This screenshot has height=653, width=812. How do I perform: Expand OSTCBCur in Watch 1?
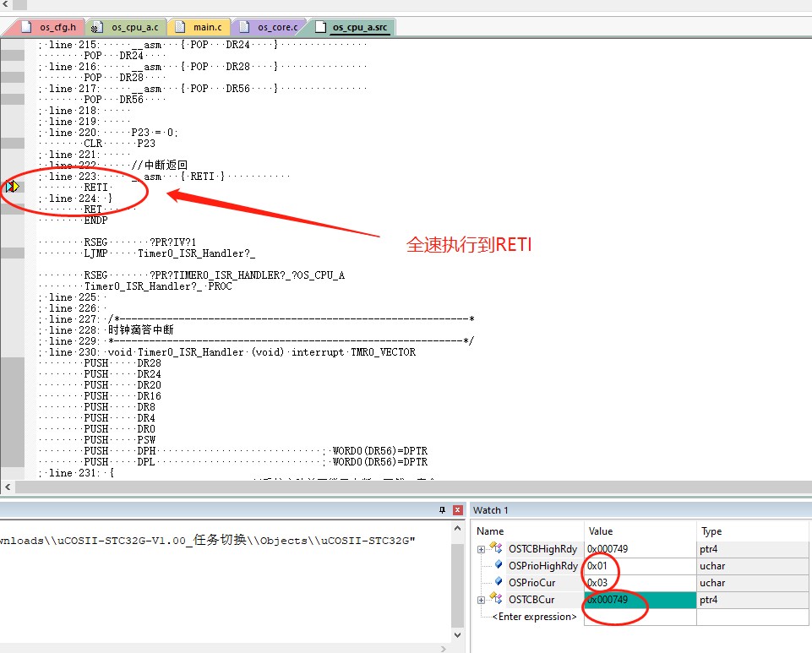click(481, 600)
